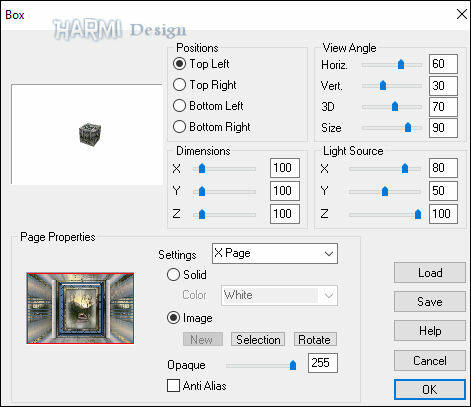Image resolution: width=471 pixels, height=407 pixels.
Task: Confirm with the OK button
Action: pyautogui.click(x=430, y=389)
